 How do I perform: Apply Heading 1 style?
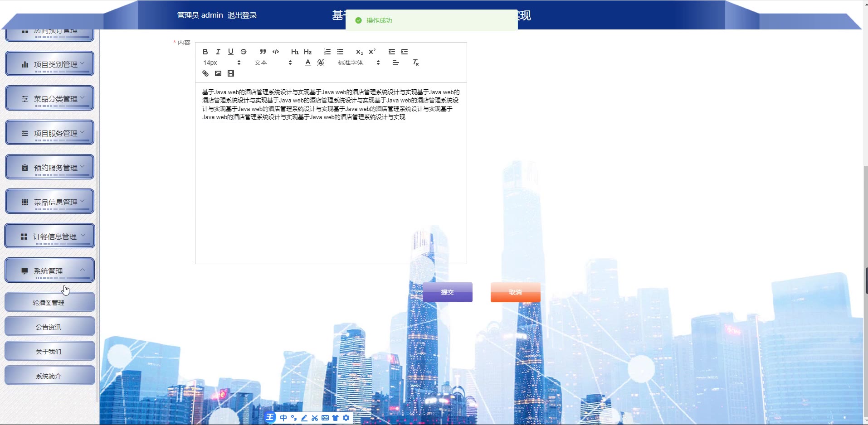point(295,52)
